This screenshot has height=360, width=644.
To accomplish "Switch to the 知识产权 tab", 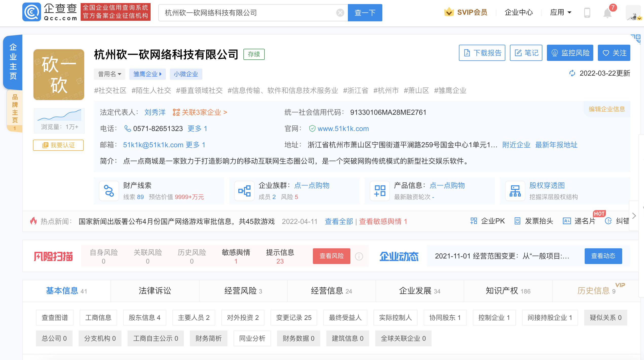I will coord(508,291).
